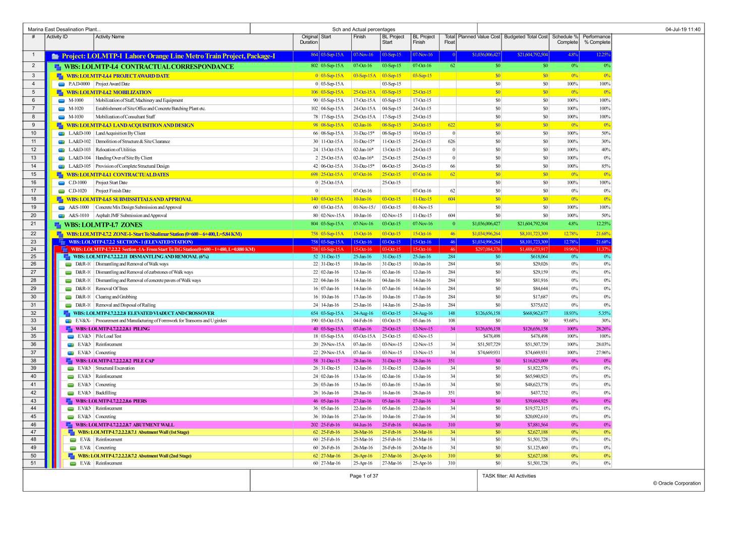Click the WBS icon for ELEVATED VIADUCT AND CROSSOVER
The height and width of the screenshot is (534, 756).
(x=66, y=313)
